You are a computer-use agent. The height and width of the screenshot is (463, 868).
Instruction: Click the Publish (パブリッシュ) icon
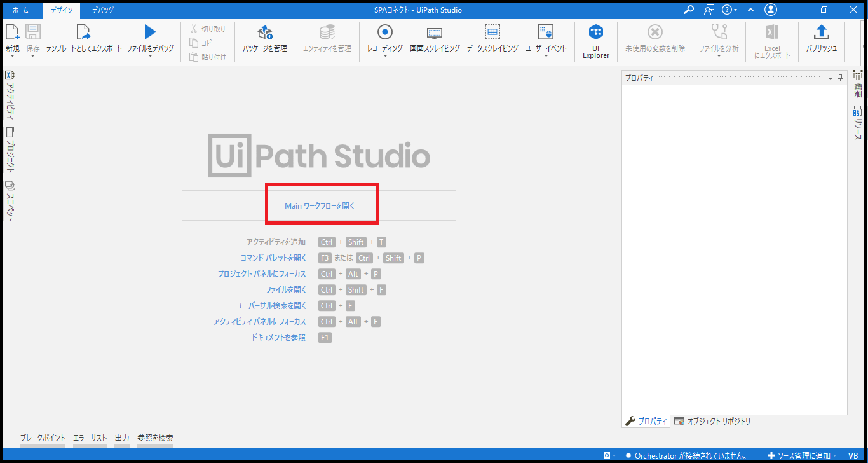pyautogui.click(x=821, y=32)
